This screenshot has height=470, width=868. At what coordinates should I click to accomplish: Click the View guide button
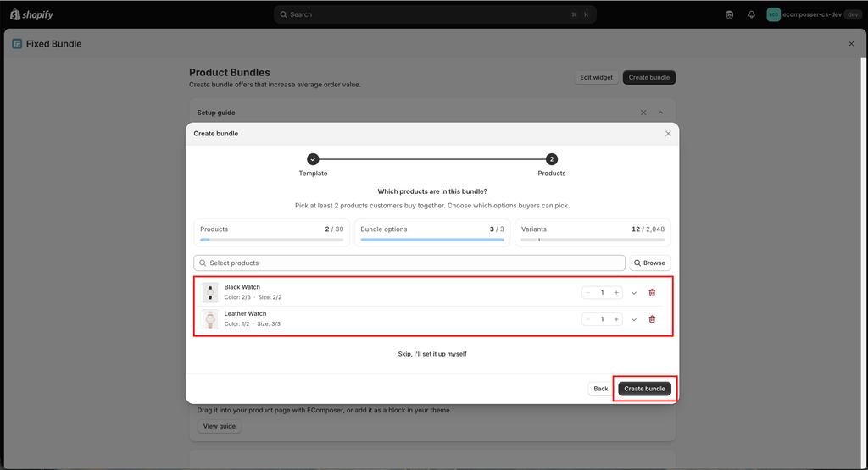(x=220, y=426)
